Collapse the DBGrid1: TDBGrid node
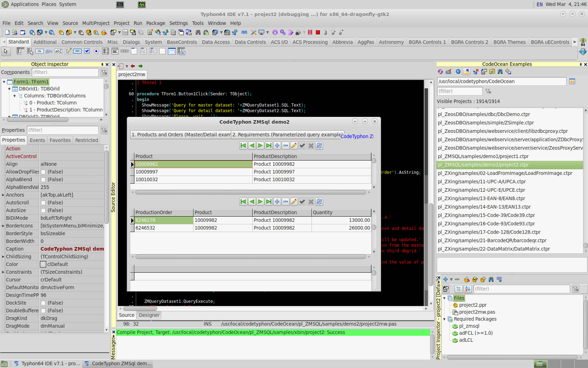588x368 pixels. pyautogui.click(x=9, y=89)
